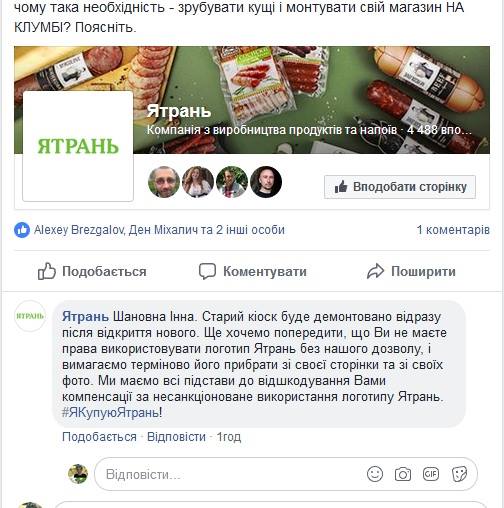Click Відповісти under the Ятрань comment
504x508 pixels.
[x=176, y=437]
